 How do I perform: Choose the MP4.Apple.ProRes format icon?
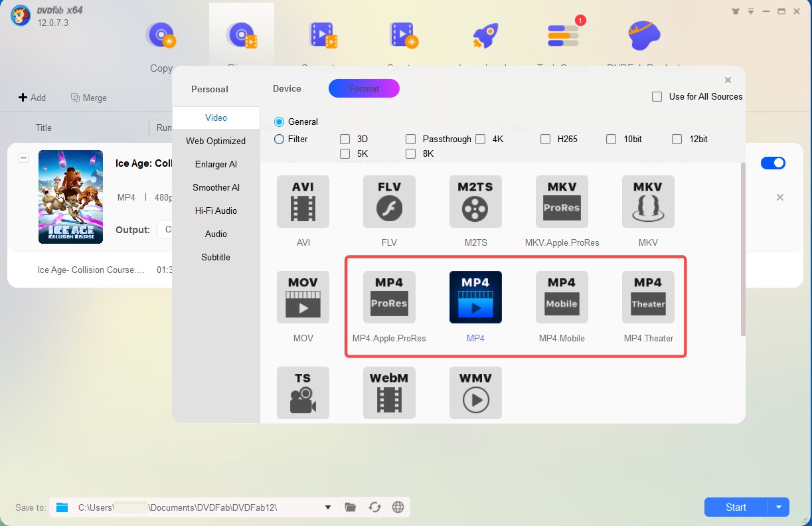point(389,297)
